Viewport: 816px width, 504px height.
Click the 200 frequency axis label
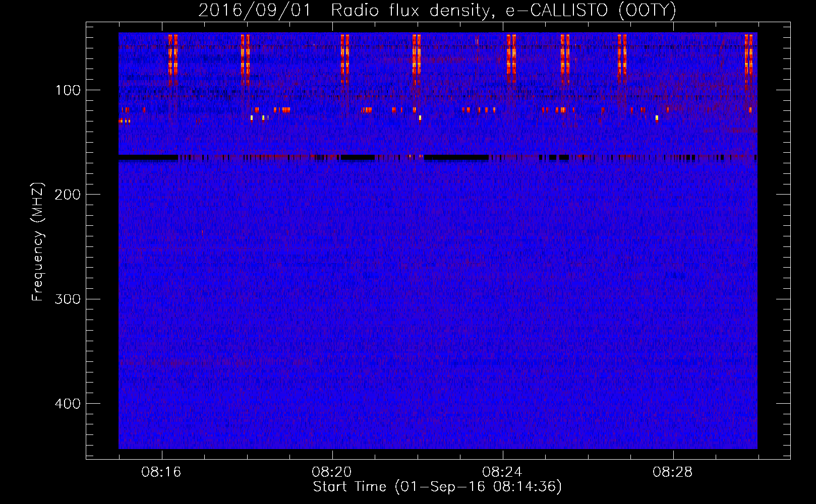(68, 195)
